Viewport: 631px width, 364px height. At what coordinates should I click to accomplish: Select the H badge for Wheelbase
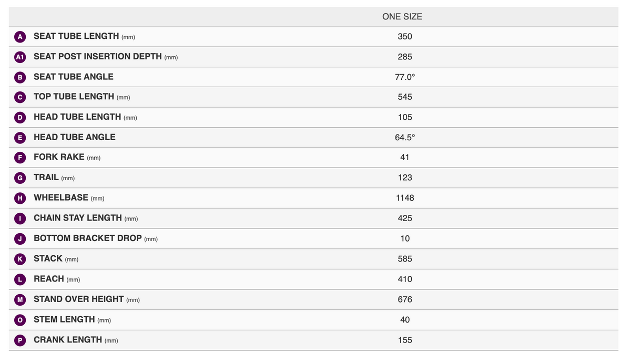tap(20, 199)
